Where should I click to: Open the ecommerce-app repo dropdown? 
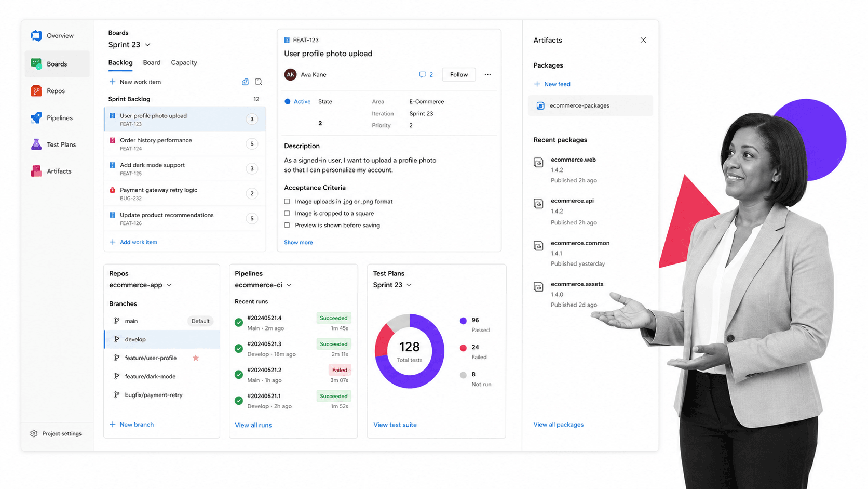[x=169, y=285]
